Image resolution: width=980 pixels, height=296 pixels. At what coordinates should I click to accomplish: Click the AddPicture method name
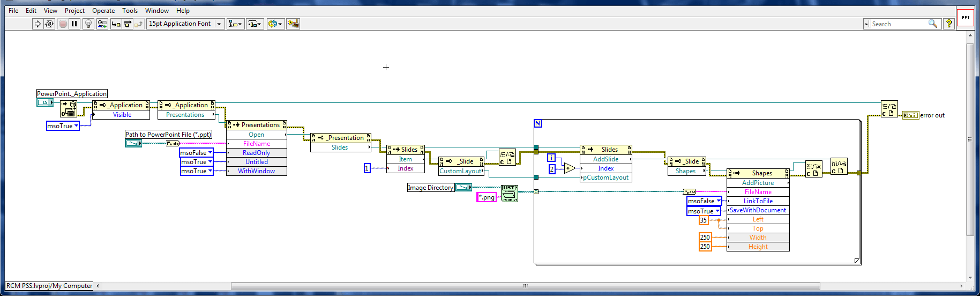coord(758,183)
